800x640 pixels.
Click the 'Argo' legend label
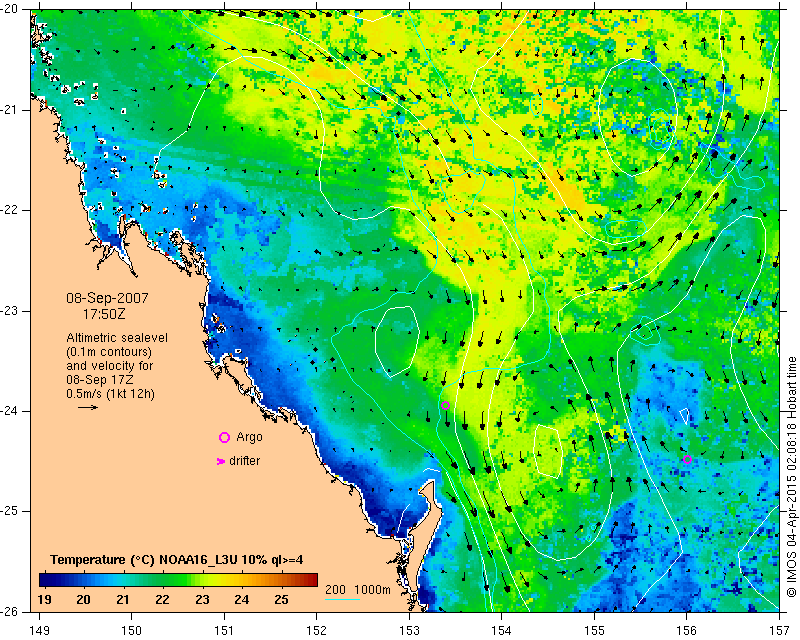click(x=249, y=437)
